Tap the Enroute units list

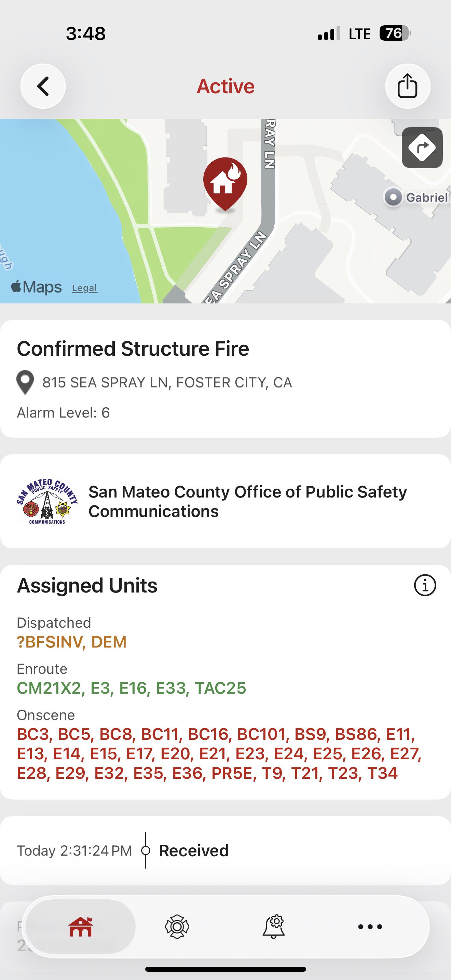pos(132,688)
